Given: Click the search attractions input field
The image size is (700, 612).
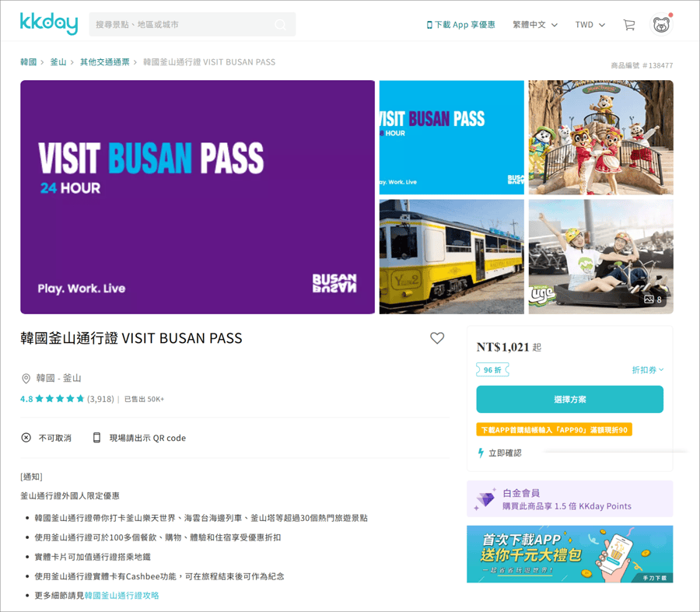Looking at the screenshot, I should pyautogui.click(x=192, y=25).
